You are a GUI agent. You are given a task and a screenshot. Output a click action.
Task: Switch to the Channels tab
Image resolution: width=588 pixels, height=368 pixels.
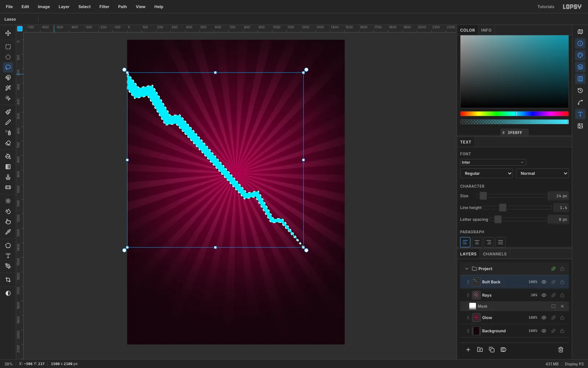[495, 254]
